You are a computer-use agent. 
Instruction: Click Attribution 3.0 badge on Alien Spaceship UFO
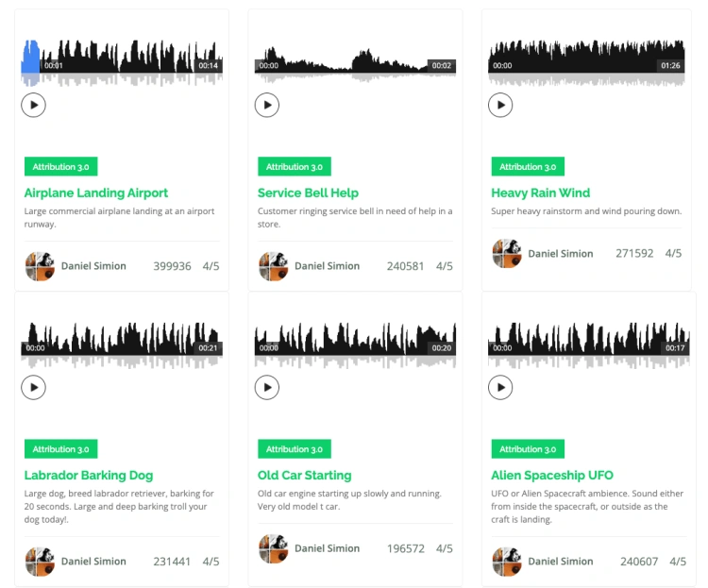[x=528, y=449]
